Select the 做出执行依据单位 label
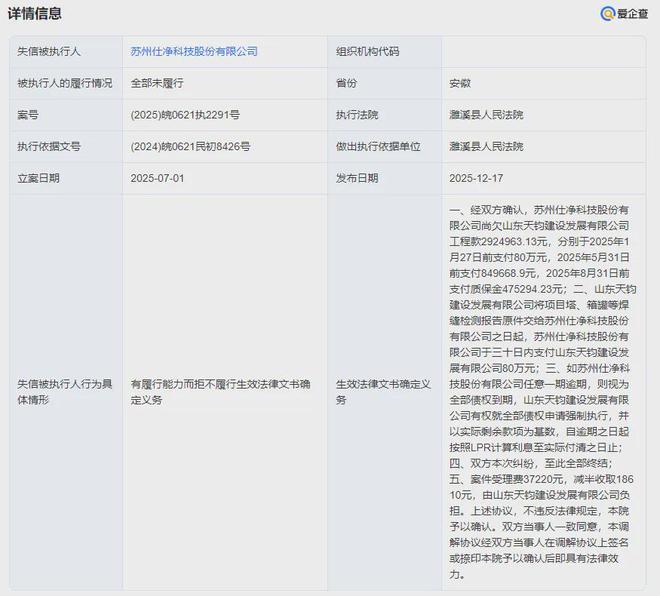 tap(378, 146)
